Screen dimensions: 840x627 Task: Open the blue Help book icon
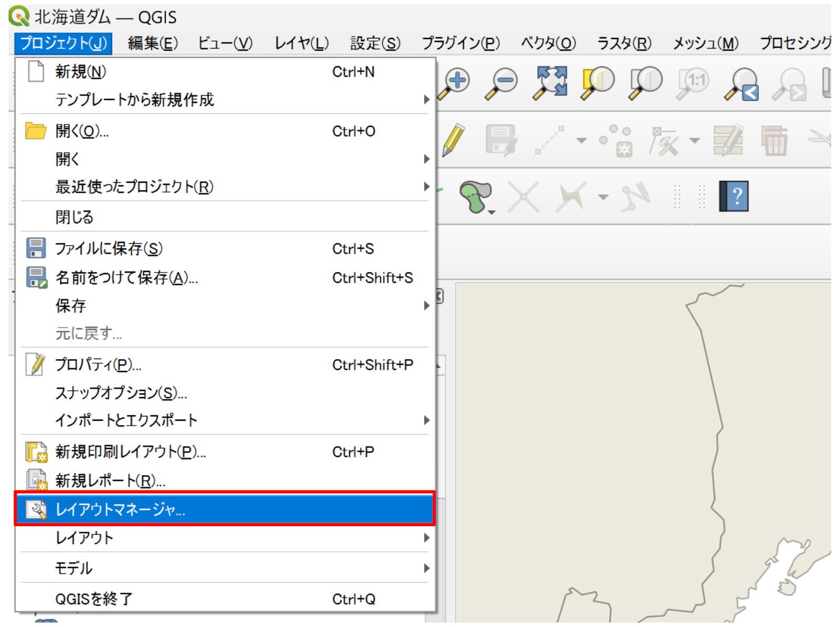(733, 196)
